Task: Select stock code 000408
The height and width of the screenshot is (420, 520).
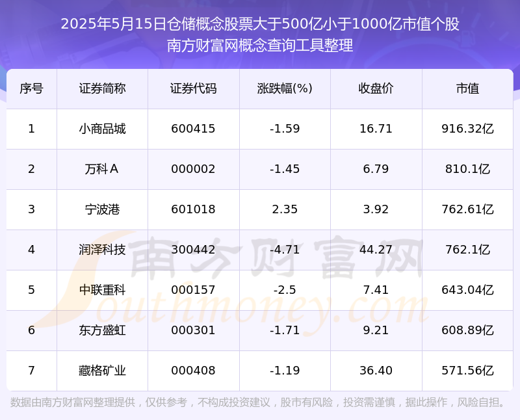Action: click(193, 371)
